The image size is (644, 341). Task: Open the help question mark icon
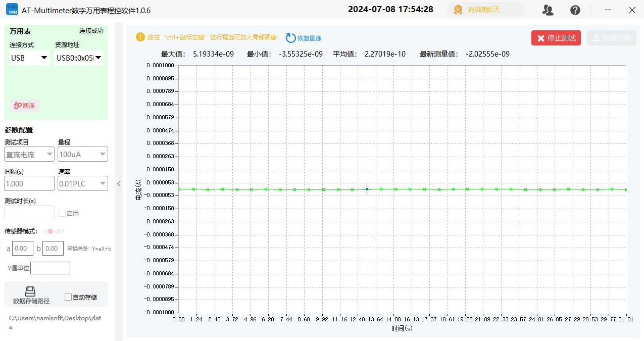coord(575,10)
